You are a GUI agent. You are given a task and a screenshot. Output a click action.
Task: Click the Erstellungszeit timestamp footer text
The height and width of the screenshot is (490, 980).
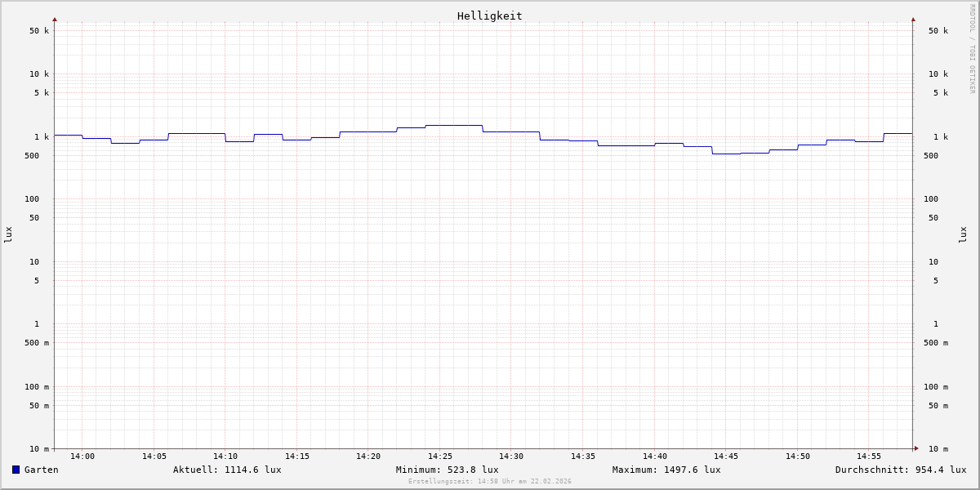[x=490, y=482]
